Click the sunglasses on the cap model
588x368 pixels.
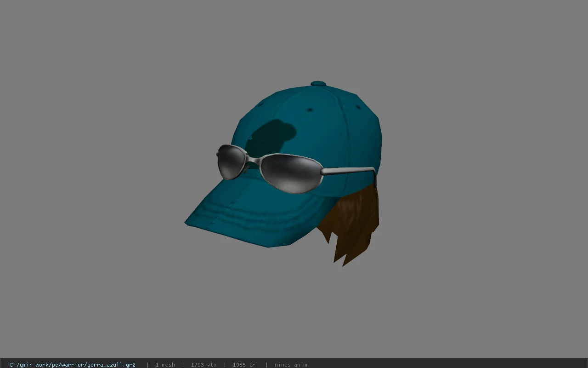(x=296, y=169)
